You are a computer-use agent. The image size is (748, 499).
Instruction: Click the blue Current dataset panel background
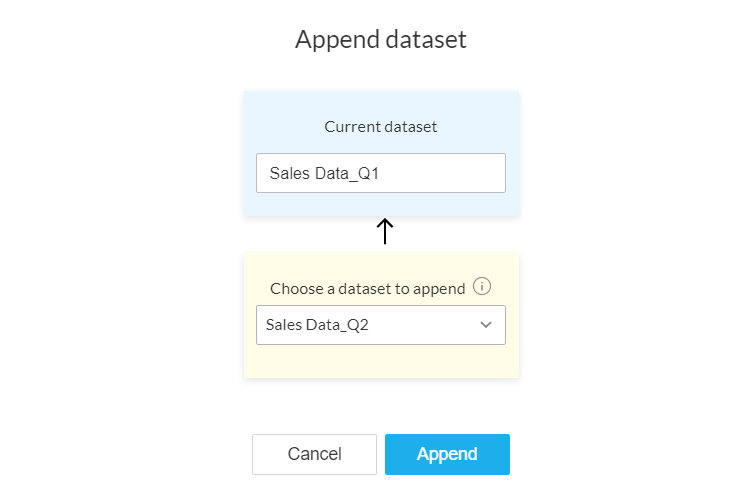[x=280, y=108]
